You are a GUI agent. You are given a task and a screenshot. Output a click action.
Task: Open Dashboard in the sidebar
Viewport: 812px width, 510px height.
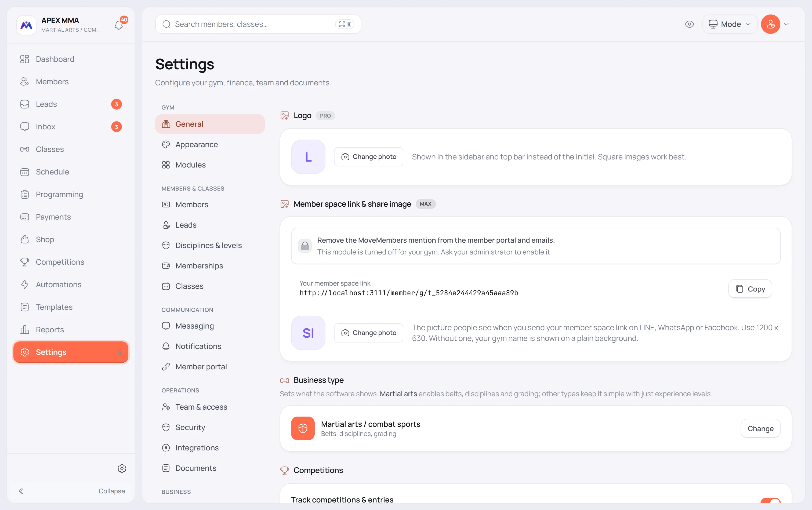point(71,59)
